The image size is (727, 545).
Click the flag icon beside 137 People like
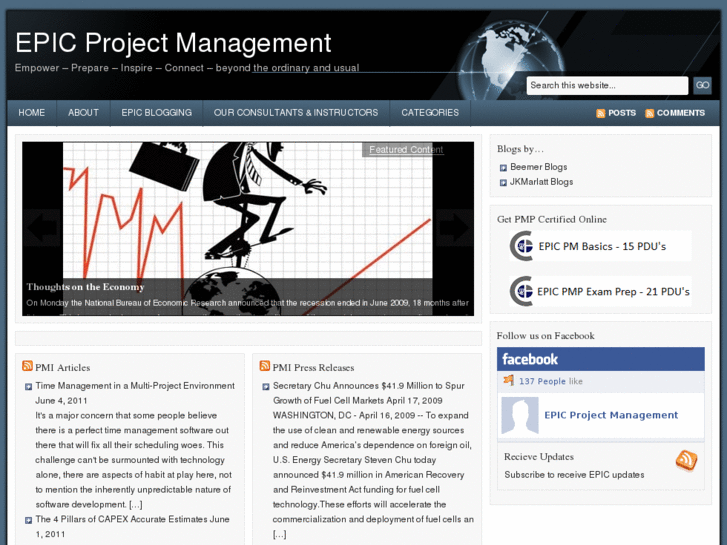pos(509,380)
